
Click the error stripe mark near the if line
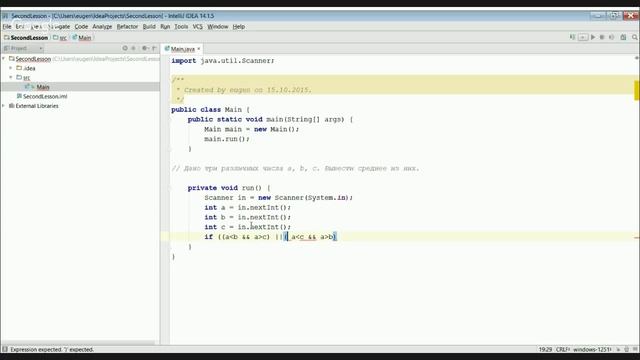[x=636, y=237]
